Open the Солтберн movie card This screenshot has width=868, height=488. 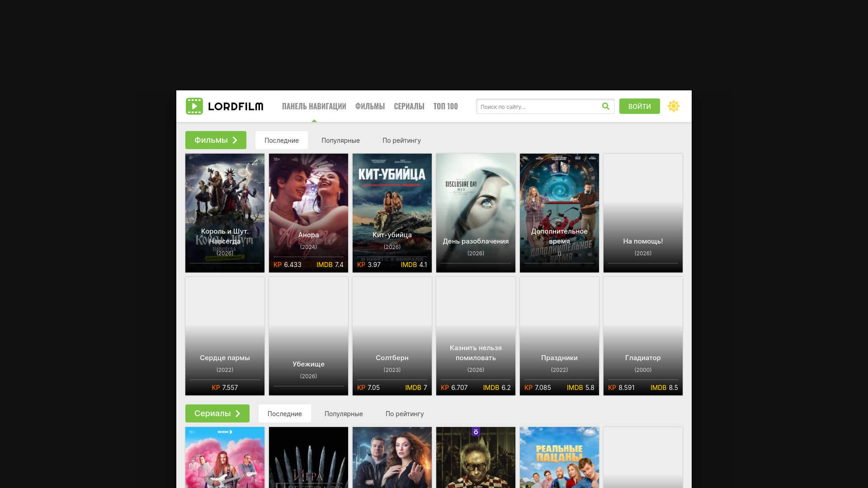coord(392,336)
